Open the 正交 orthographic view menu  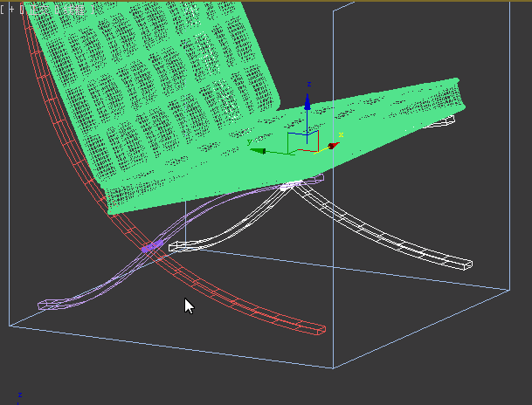coord(39,9)
